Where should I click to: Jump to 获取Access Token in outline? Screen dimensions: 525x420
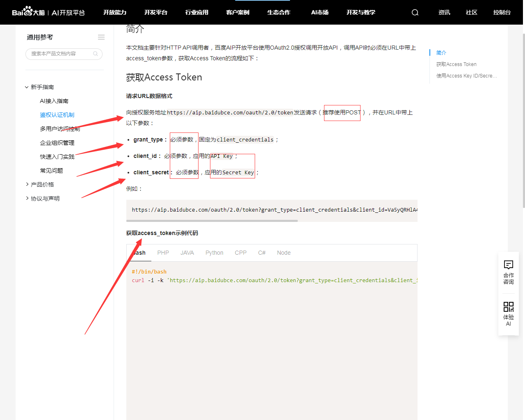[457, 64]
